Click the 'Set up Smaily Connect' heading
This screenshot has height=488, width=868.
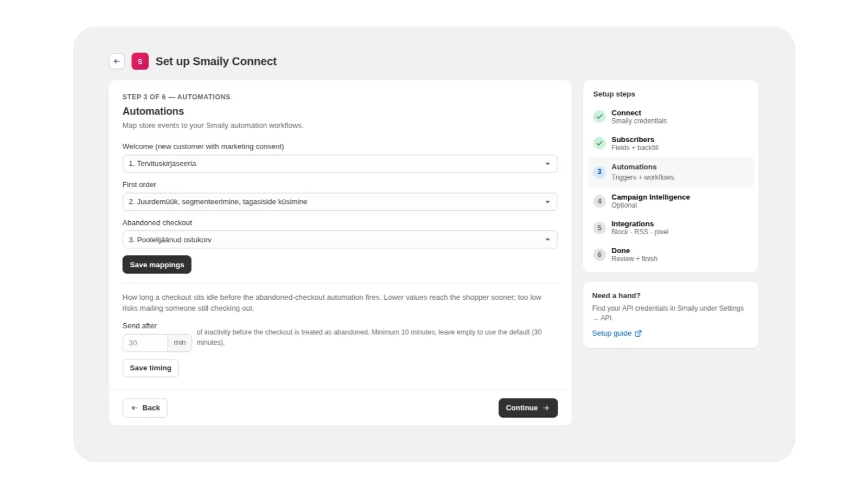click(216, 61)
